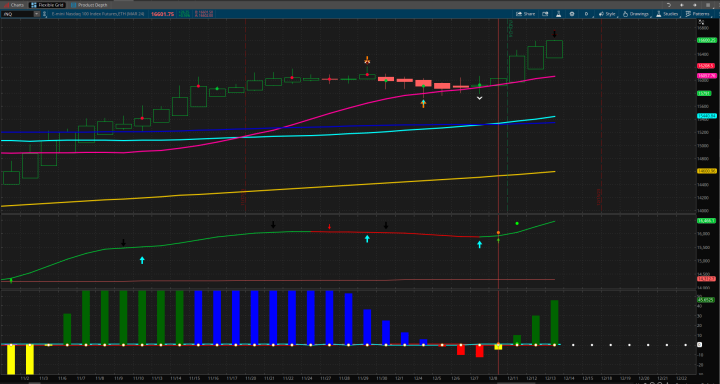Open the timeframe D selector
Screen dimensions: 720x384
(x=587, y=14)
